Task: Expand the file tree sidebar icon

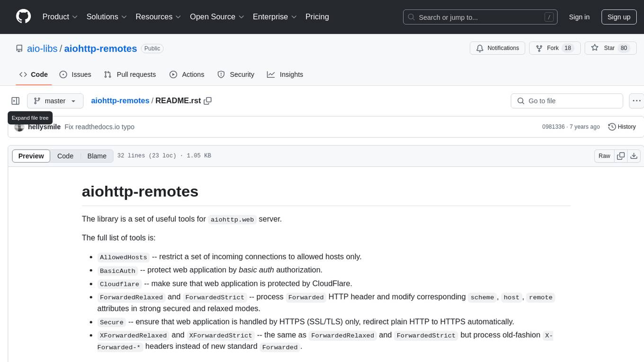Action: tap(16, 101)
